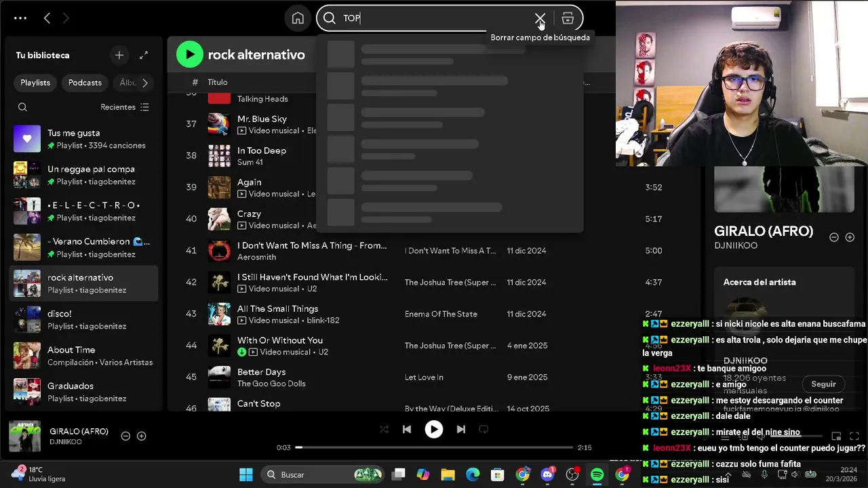Viewport: 868px width, 488px height.
Task: Go back with the left arrow
Action: point(47,18)
